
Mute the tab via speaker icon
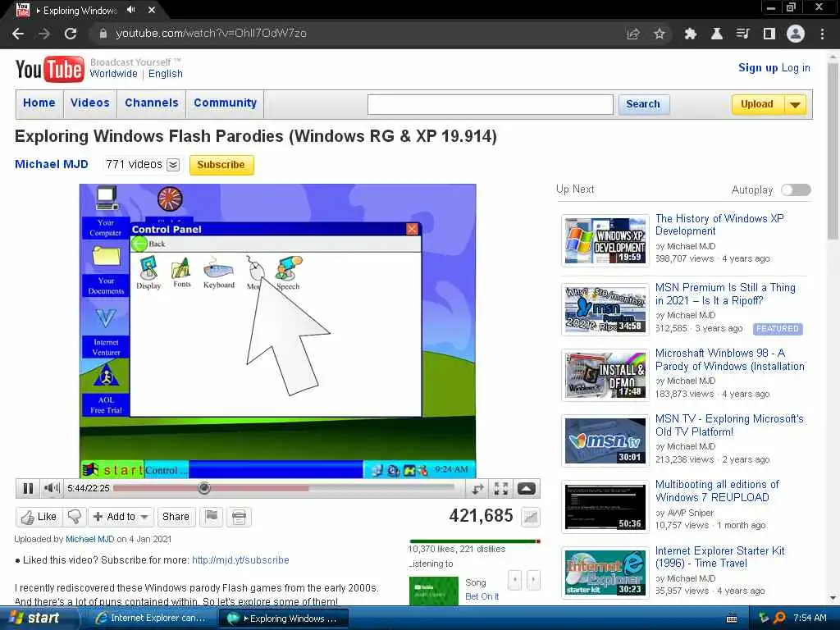click(130, 10)
